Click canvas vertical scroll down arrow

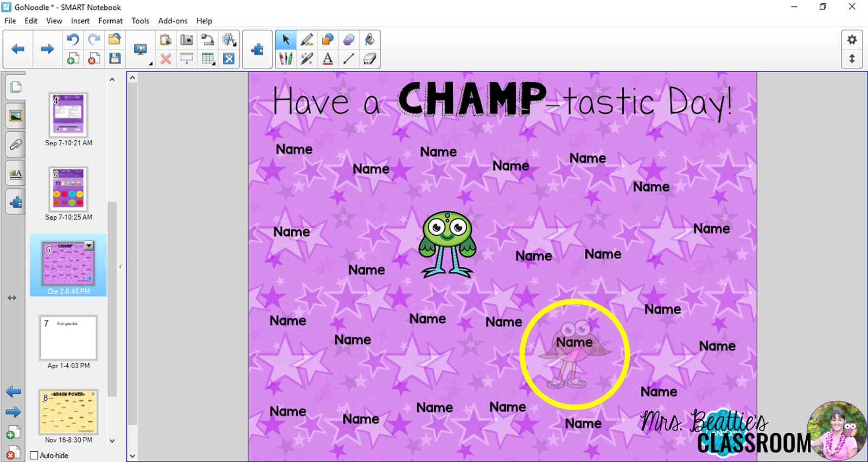tap(132, 456)
